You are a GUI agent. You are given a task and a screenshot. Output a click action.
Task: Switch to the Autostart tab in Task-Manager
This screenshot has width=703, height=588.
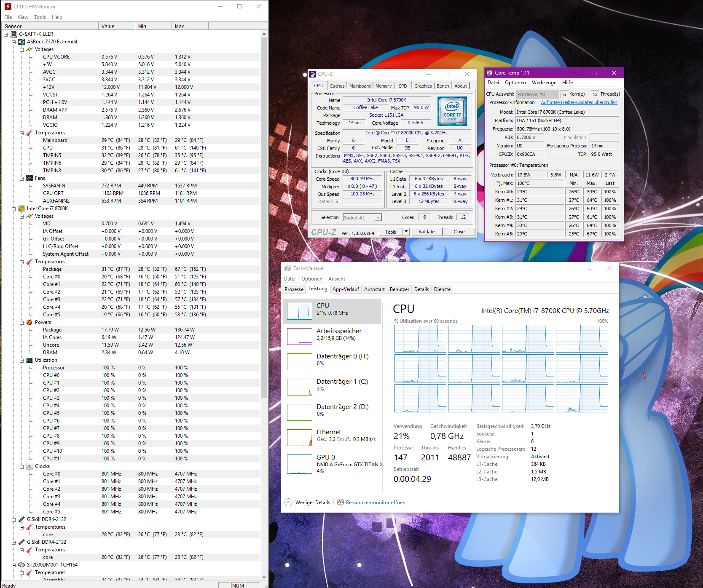pyautogui.click(x=374, y=289)
